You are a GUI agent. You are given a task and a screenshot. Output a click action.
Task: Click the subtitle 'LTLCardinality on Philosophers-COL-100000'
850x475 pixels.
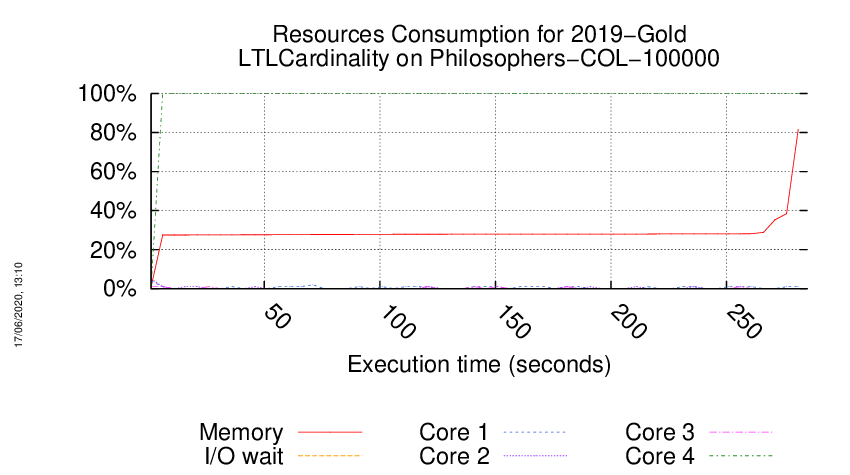click(479, 59)
